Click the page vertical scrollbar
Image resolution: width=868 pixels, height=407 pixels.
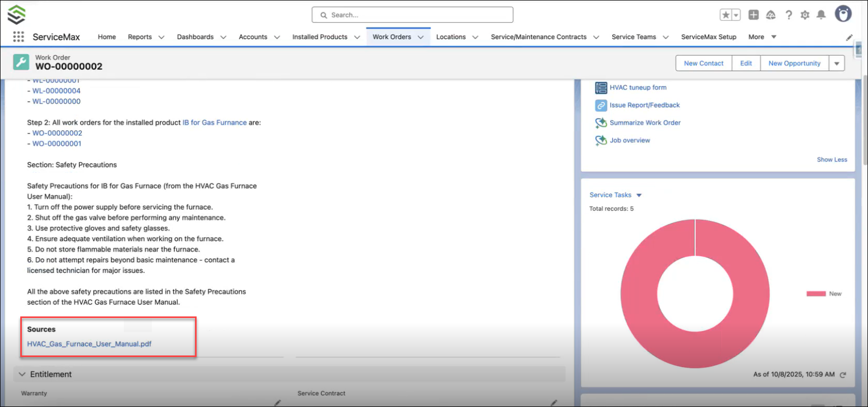(x=864, y=120)
